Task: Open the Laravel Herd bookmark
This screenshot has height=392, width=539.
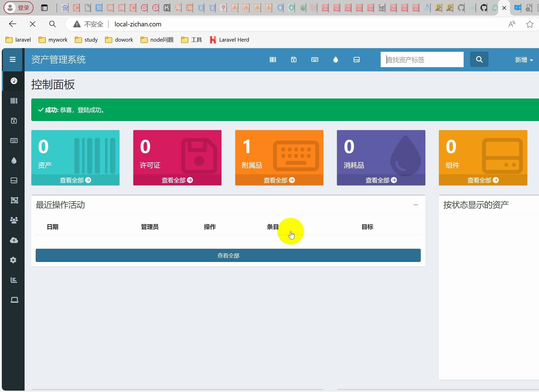Action: click(229, 40)
